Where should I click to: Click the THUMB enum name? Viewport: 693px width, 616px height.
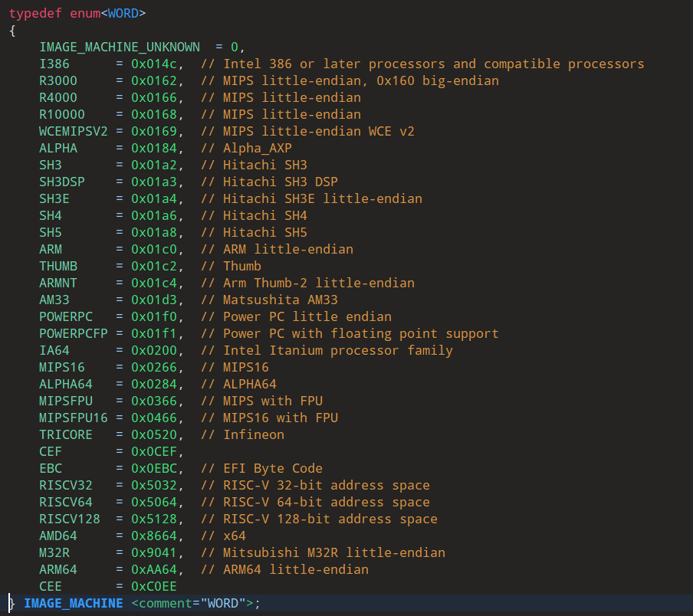click(x=58, y=267)
